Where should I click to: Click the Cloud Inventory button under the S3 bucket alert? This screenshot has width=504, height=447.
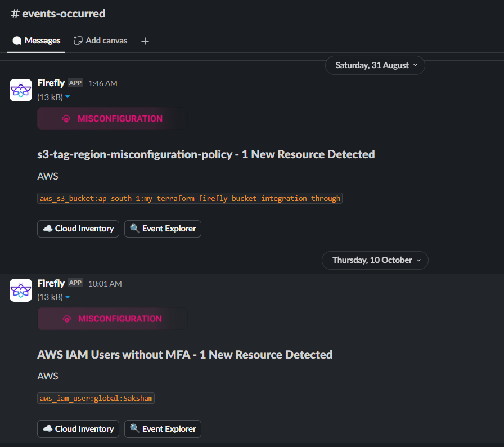(x=78, y=229)
